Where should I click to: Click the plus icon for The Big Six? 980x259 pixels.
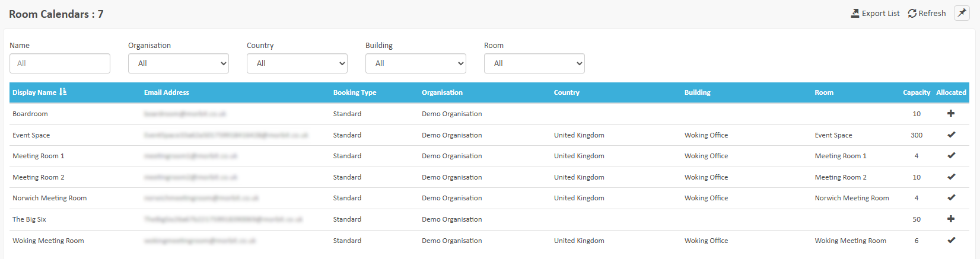[951, 219]
